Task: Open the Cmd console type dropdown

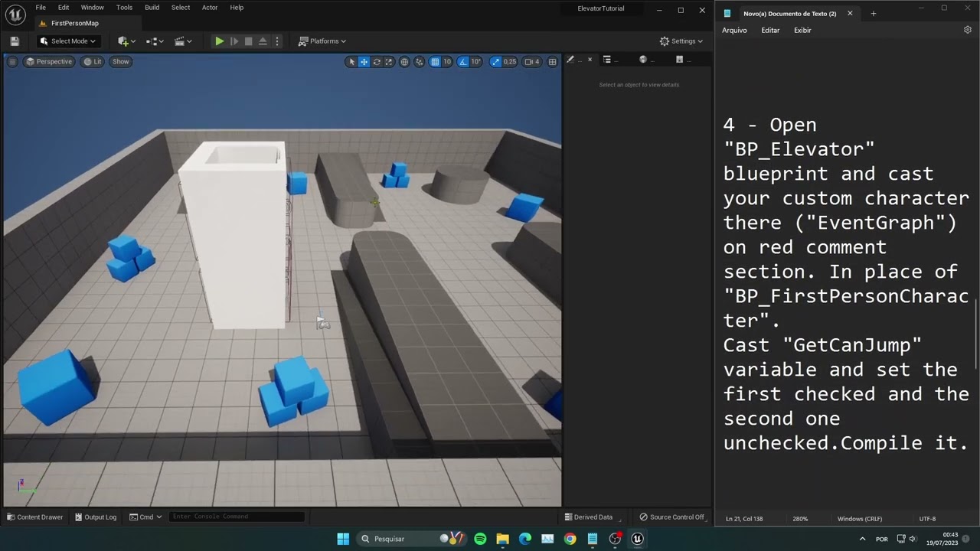Action: click(145, 517)
